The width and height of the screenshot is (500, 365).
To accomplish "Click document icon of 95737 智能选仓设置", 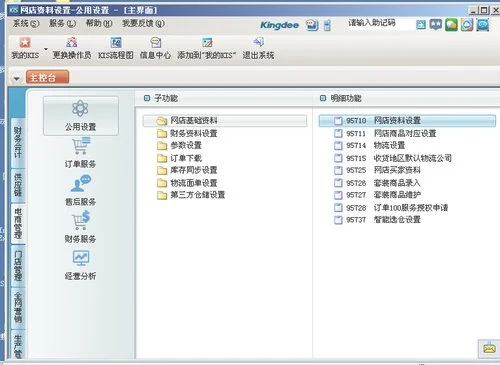I will tap(338, 220).
